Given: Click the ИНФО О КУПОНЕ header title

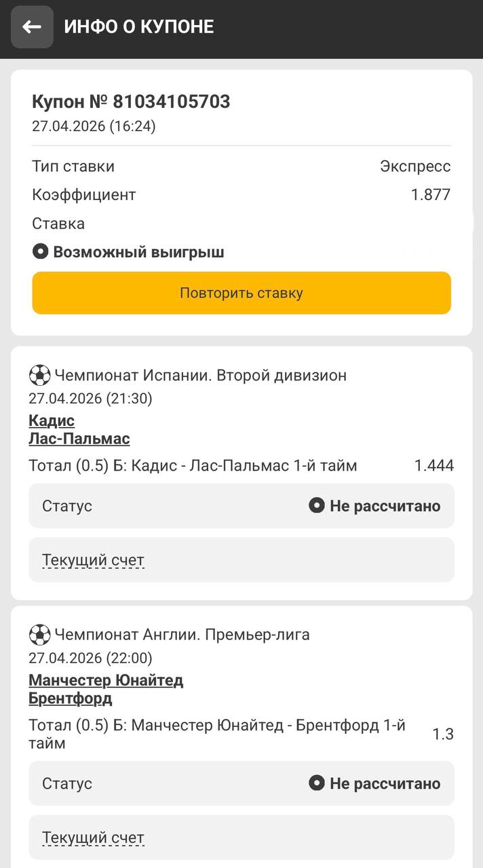Looking at the screenshot, I should (x=139, y=27).
